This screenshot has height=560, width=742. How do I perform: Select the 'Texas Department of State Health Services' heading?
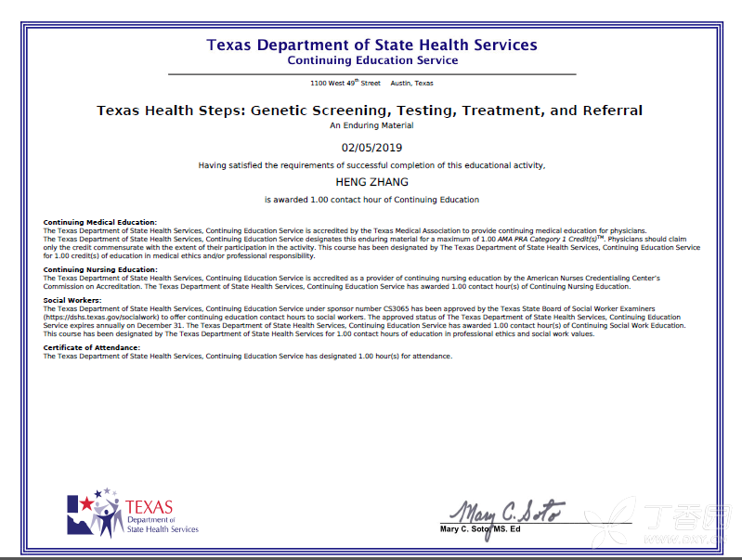[371, 45]
